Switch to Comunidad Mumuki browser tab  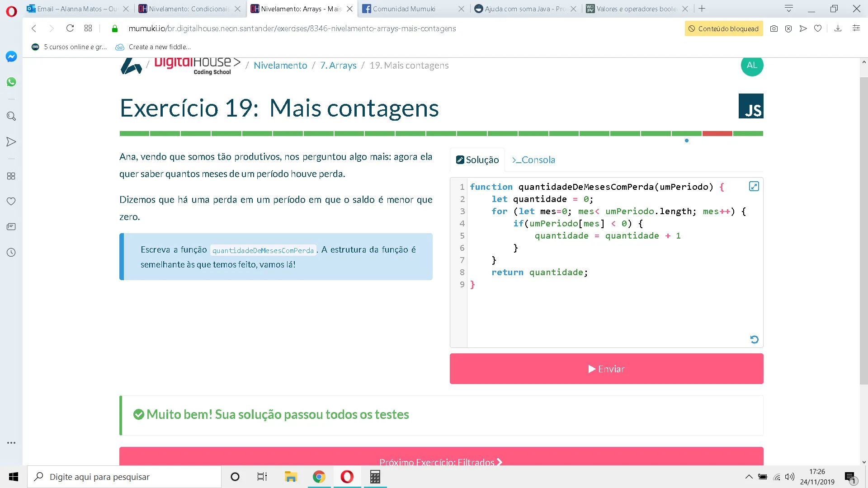tap(404, 9)
